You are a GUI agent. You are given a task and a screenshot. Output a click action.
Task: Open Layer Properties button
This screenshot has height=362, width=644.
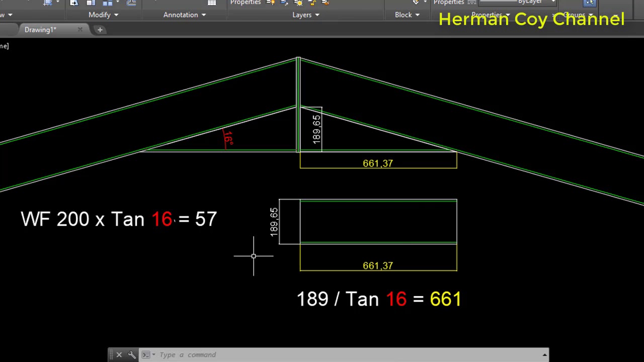pyautogui.click(x=246, y=3)
